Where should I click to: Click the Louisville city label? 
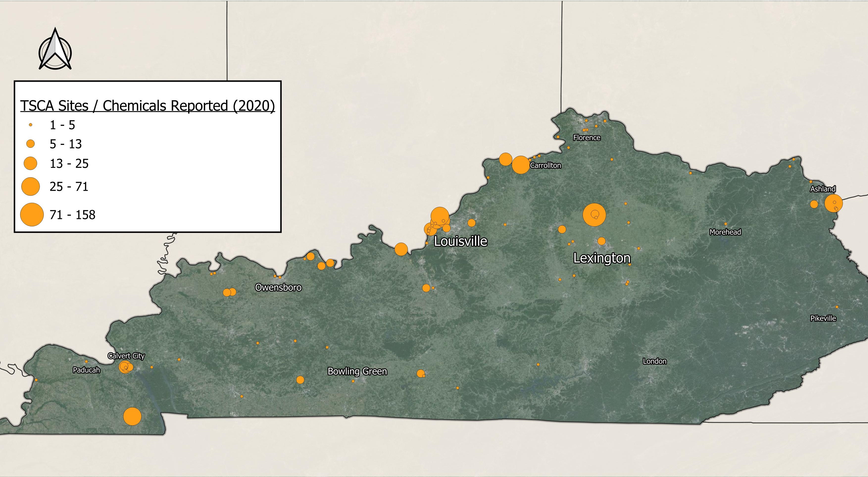tap(460, 241)
